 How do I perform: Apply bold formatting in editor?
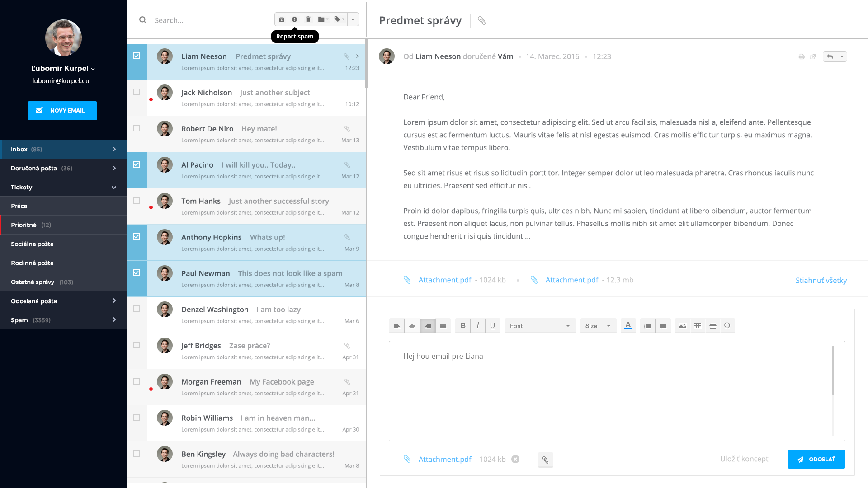pyautogui.click(x=463, y=326)
